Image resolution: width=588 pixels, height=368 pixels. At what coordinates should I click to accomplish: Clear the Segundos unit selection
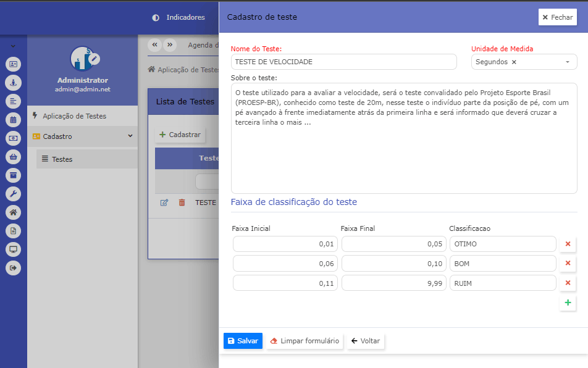pos(514,62)
